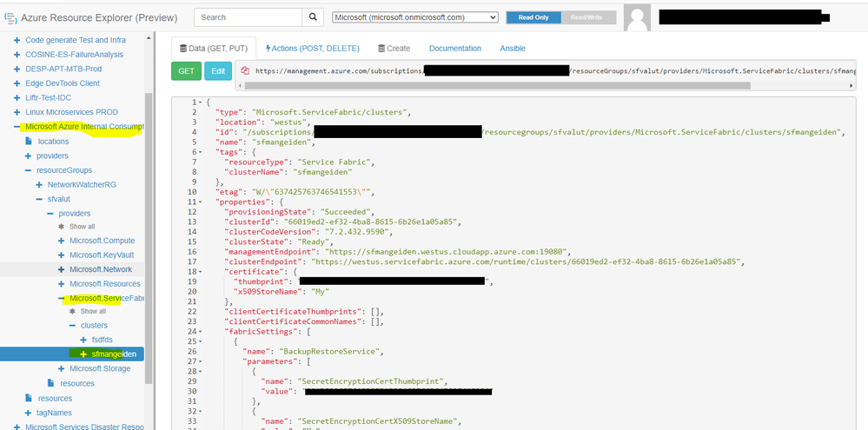Fold fabricSettings array at line 24

coord(201,332)
